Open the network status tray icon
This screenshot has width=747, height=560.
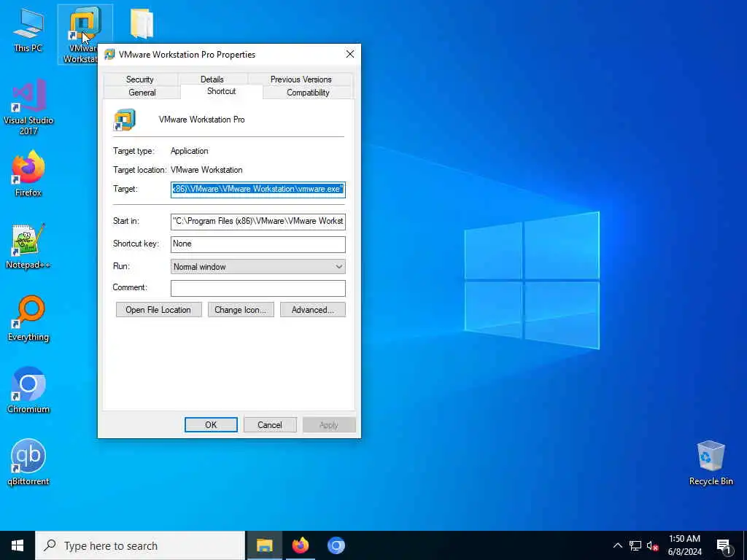(x=635, y=545)
